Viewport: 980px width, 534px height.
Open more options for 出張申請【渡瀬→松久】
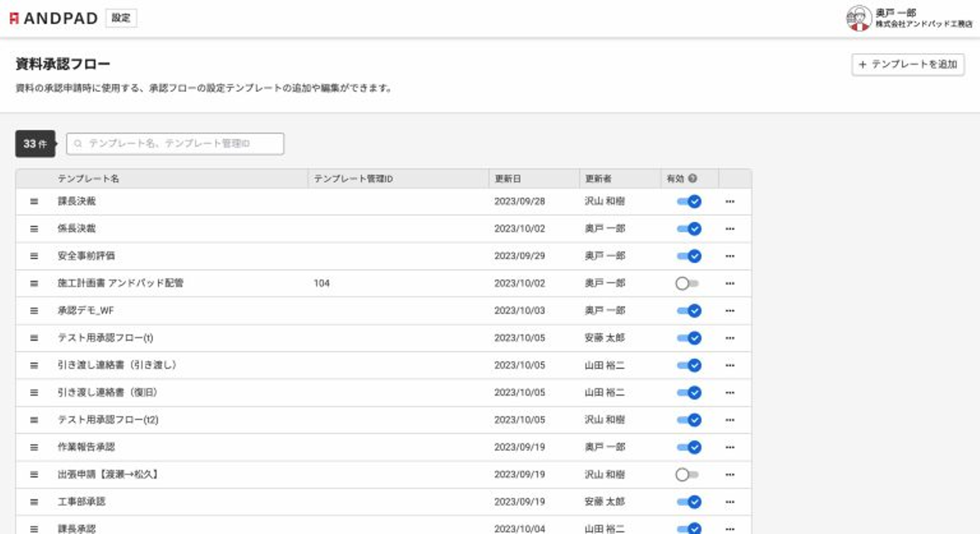coord(730,474)
